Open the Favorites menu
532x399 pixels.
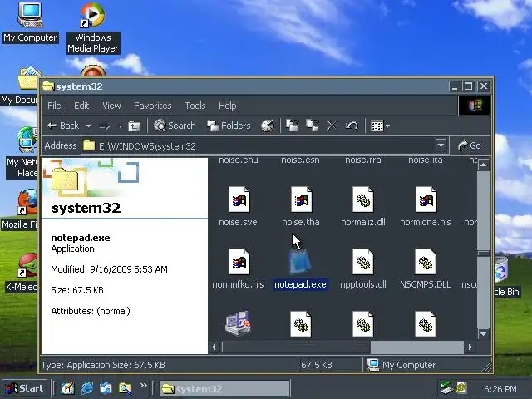point(153,106)
